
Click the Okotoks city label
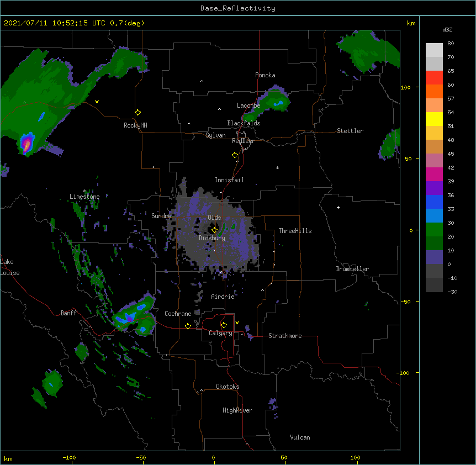(228, 387)
